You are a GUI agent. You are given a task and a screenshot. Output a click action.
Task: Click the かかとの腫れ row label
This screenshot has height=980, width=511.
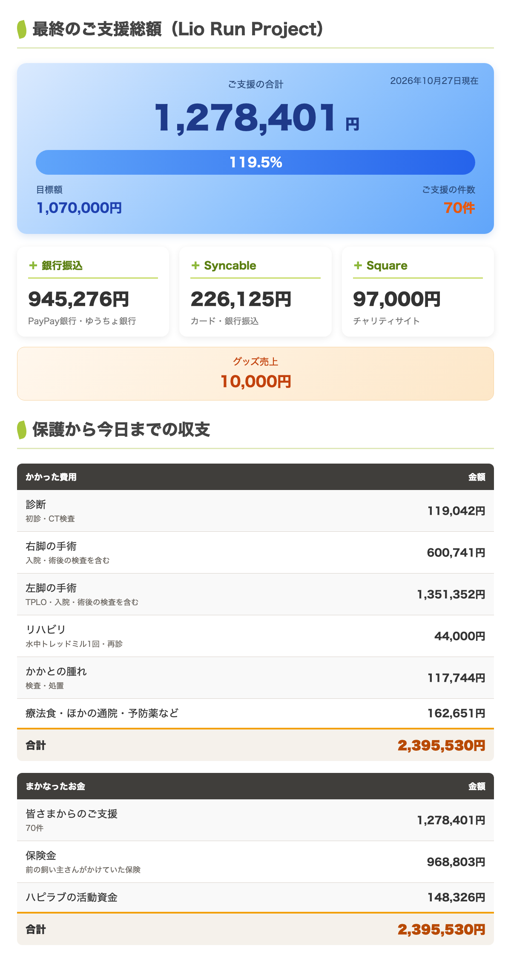click(x=56, y=672)
